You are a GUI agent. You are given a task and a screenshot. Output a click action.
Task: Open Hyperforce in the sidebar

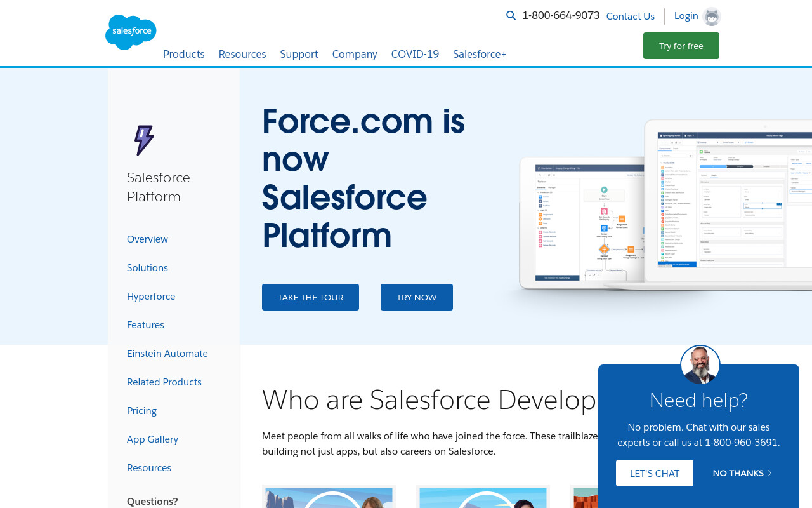pyautogui.click(x=151, y=296)
